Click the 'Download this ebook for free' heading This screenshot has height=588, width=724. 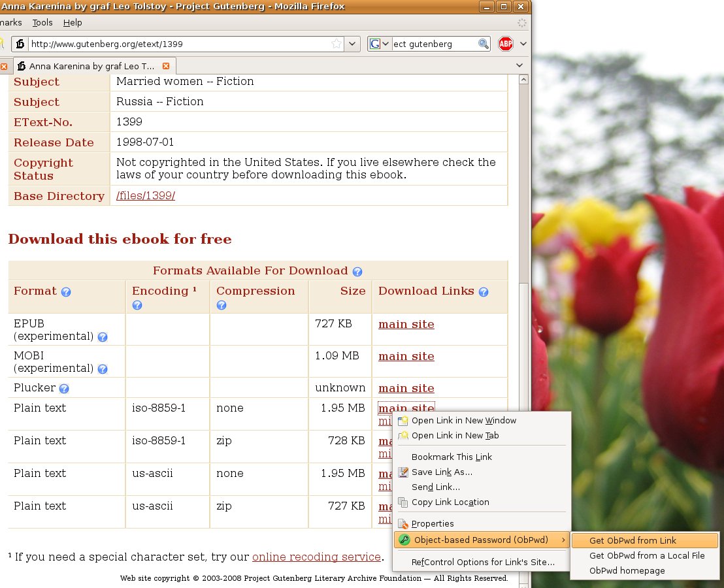[x=120, y=239]
